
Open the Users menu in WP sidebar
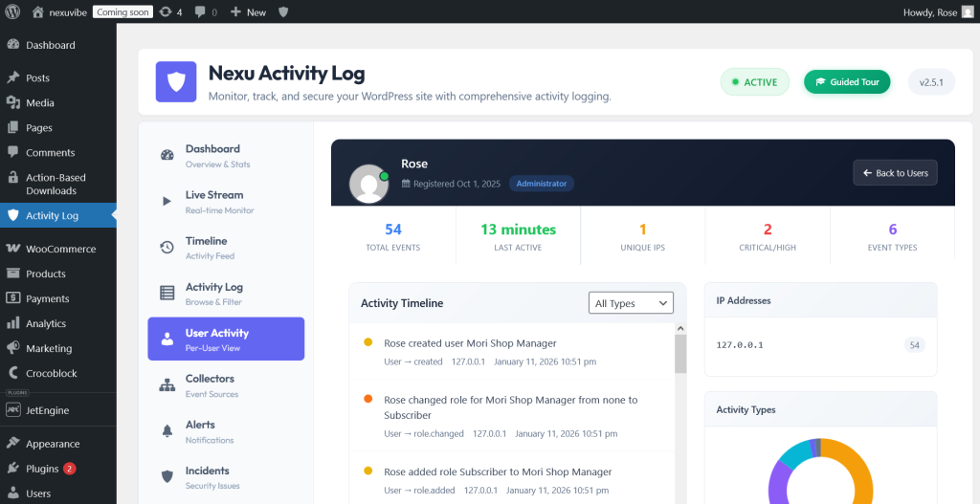tap(58, 493)
